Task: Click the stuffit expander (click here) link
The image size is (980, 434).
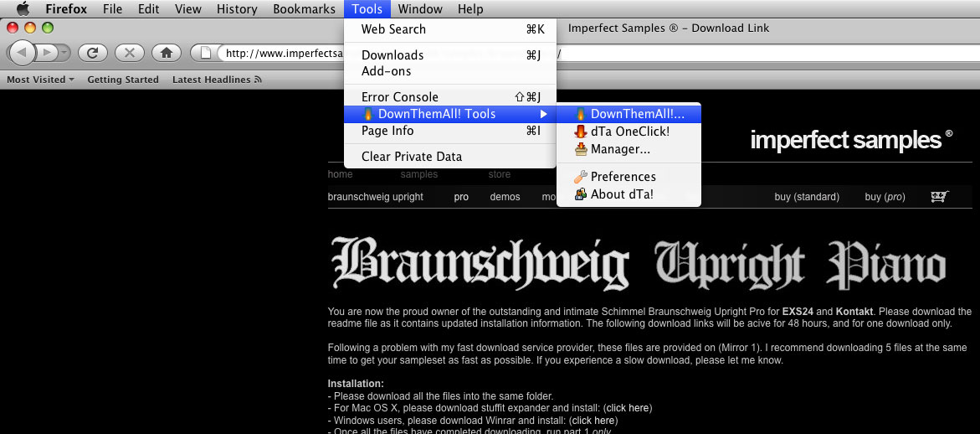Action: [x=628, y=408]
